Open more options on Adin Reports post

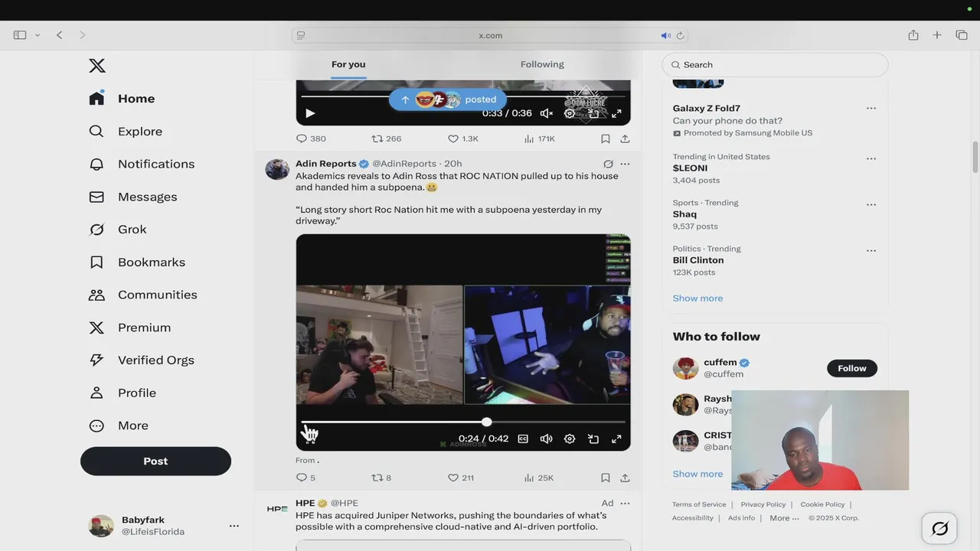[625, 164]
